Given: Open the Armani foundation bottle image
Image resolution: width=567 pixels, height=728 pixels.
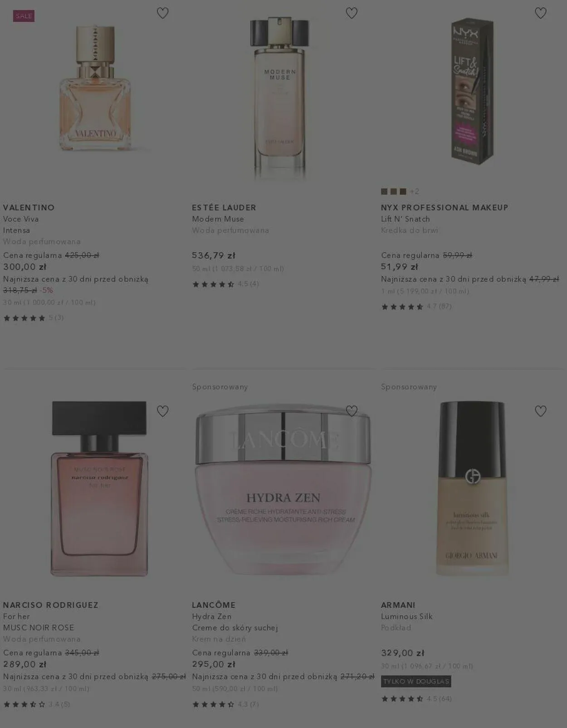Looking at the screenshot, I should 472,489.
